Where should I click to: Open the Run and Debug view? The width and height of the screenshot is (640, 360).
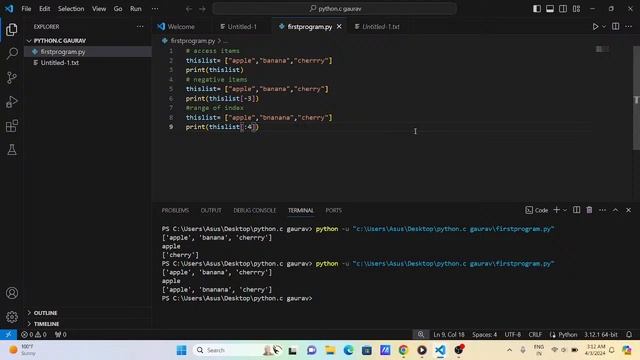(12, 102)
